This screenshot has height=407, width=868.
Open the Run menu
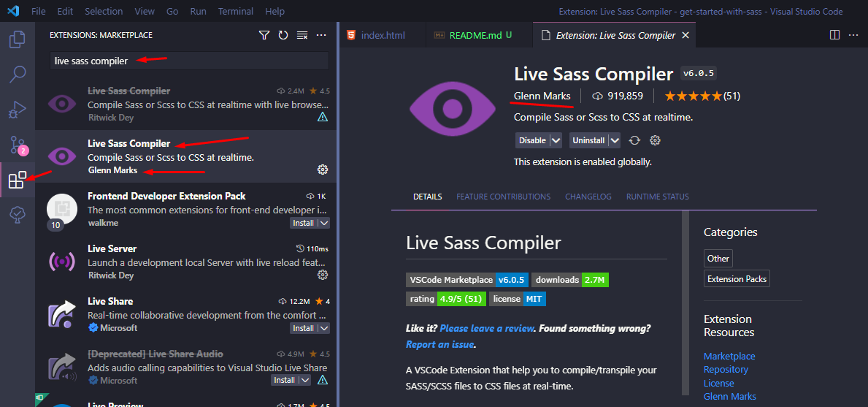[x=198, y=11]
